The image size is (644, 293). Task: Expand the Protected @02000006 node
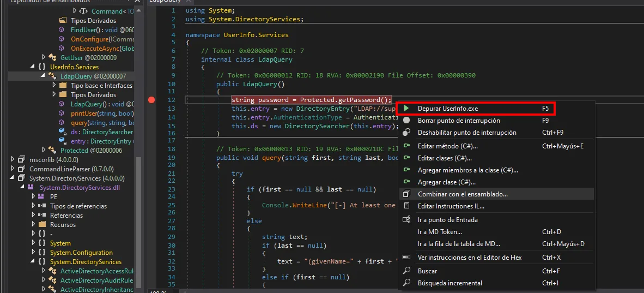(x=44, y=150)
